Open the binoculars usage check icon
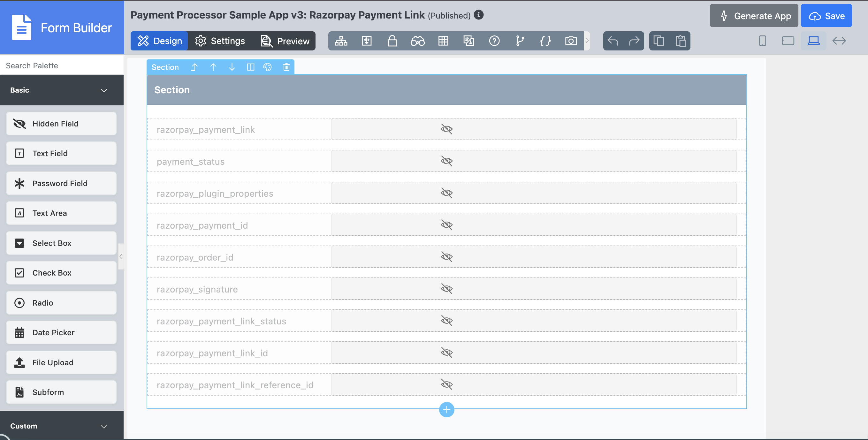Image resolution: width=868 pixels, height=440 pixels. [x=417, y=41]
